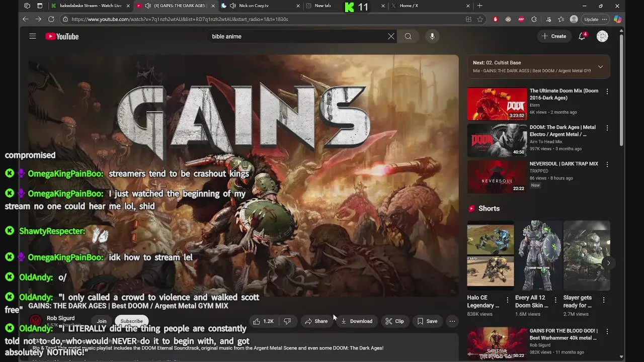
Task: Show next Shorts with arrow
Action: (608, 263)
